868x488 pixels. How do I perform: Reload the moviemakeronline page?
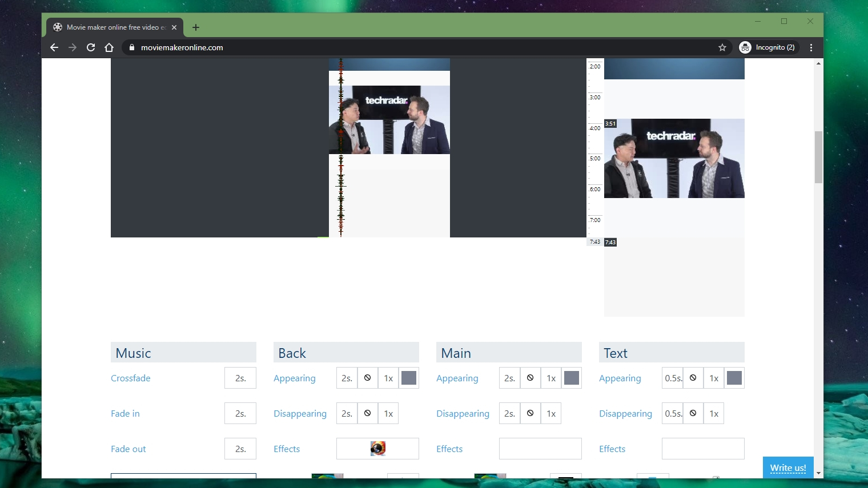pyautogui.click(x=91, y=47)
